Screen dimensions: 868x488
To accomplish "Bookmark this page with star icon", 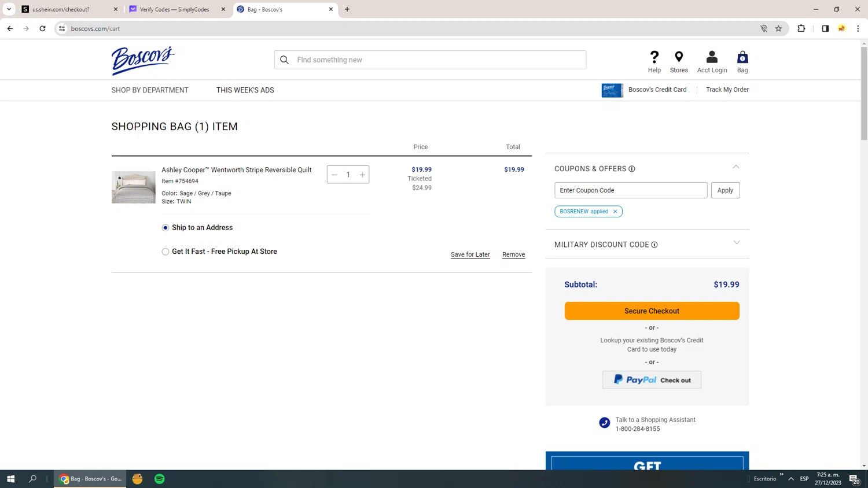I will [778, 28].
